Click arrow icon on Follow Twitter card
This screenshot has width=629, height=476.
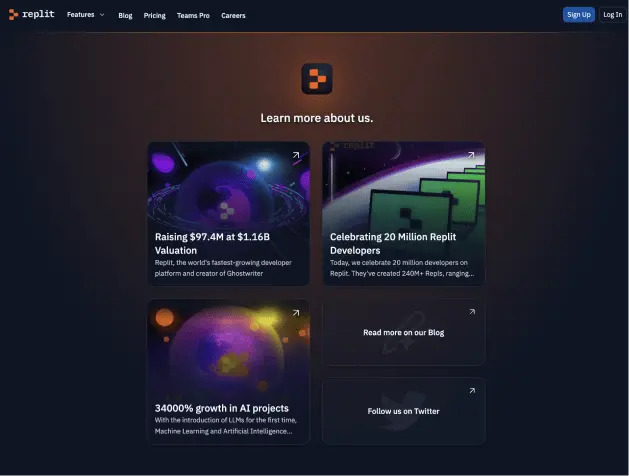pyautogui.click(x=472, y=391)
